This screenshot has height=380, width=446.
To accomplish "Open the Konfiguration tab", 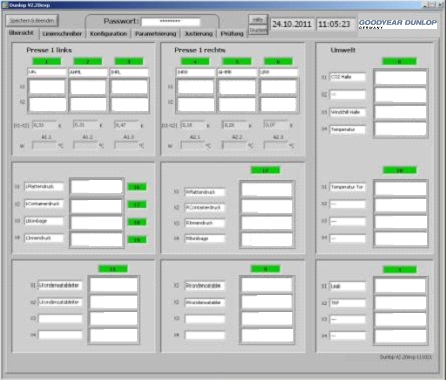I will (108, 34).
